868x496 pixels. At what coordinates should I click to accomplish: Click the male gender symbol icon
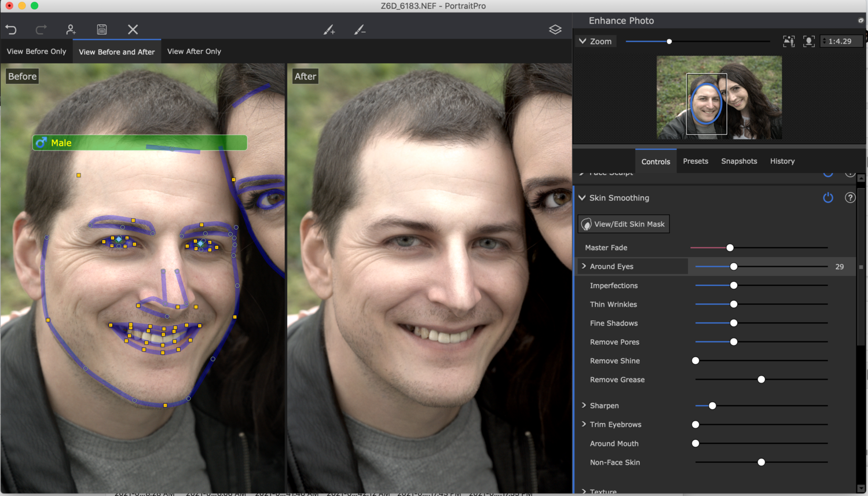click(41, 142)
